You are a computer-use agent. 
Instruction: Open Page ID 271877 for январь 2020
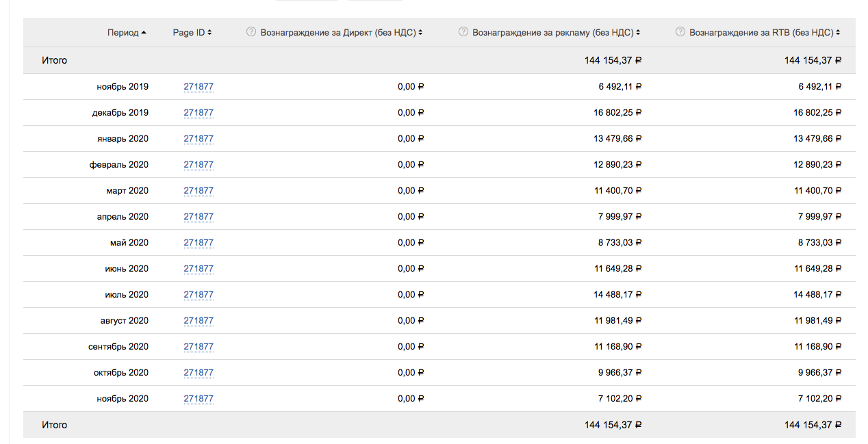[x=199, y=139]
